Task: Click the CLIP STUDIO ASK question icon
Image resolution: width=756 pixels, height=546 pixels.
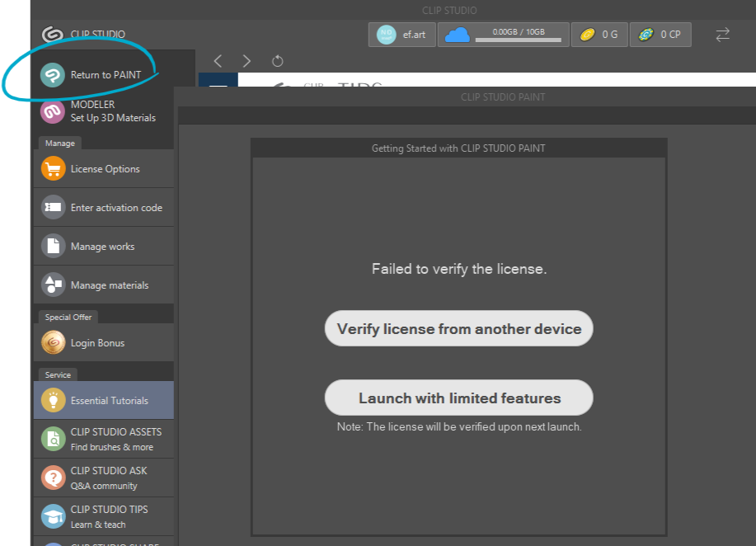Action: coord(53,478)
